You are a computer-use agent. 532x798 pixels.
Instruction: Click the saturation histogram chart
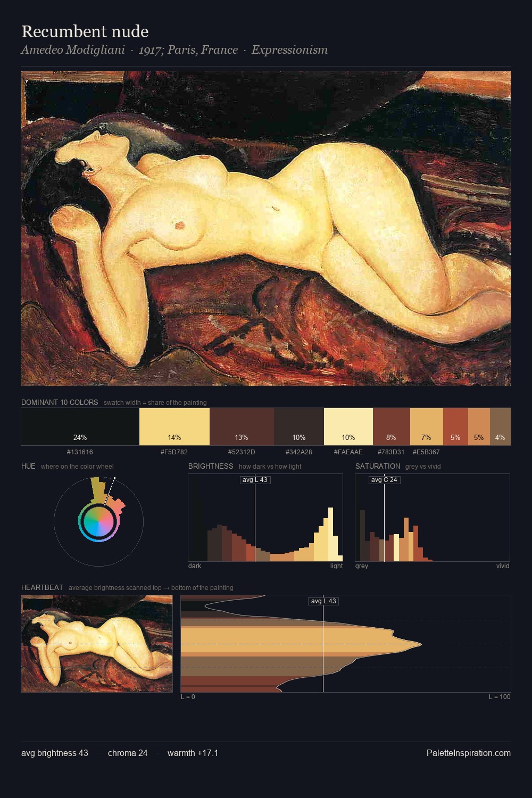point(433,518)
